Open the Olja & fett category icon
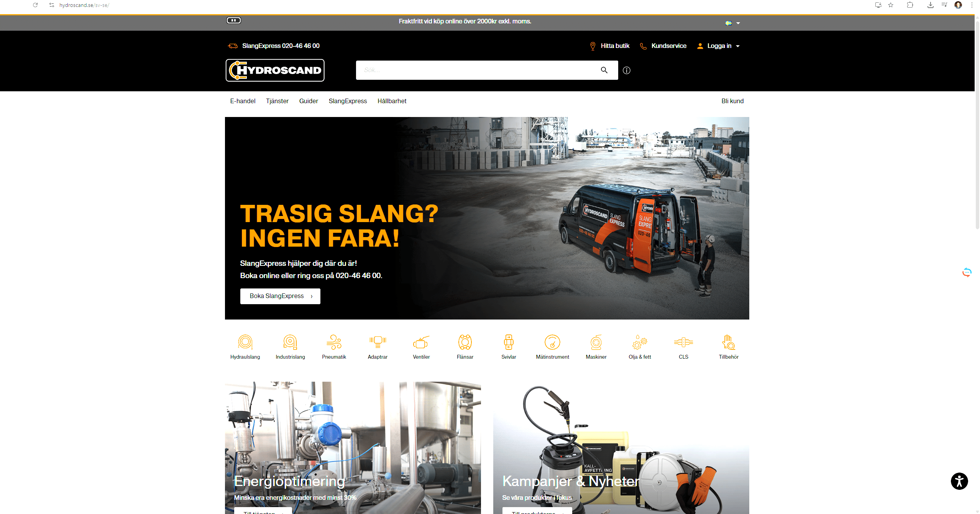Image resolution: width=980 pixels, height=514 pixels. (x=640, y=342)
